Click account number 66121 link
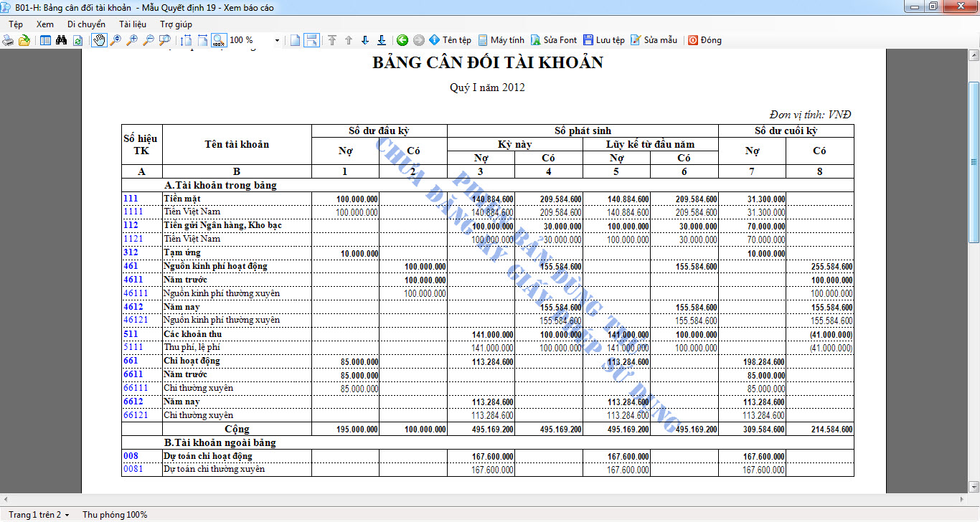The height and width of the screenshot is (522, 980). point(136,415)
